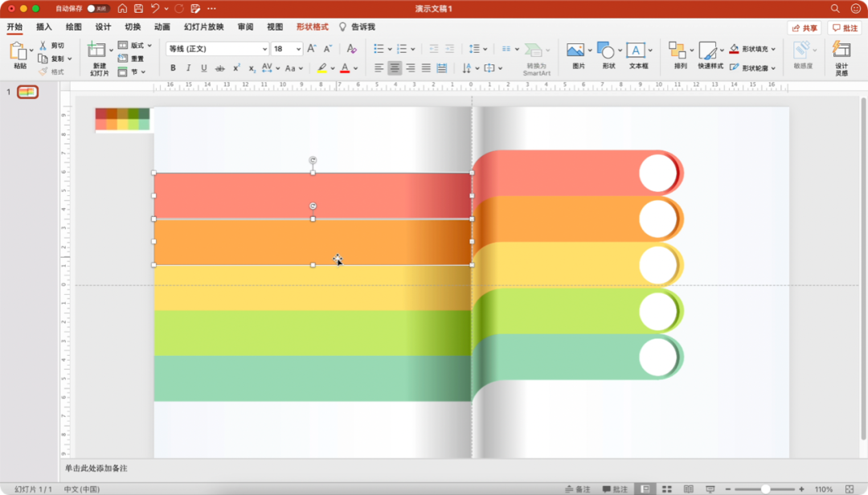Toggle left text alignment
The height and width of the screenshot is (495, 868).
[x=379, y=68]
